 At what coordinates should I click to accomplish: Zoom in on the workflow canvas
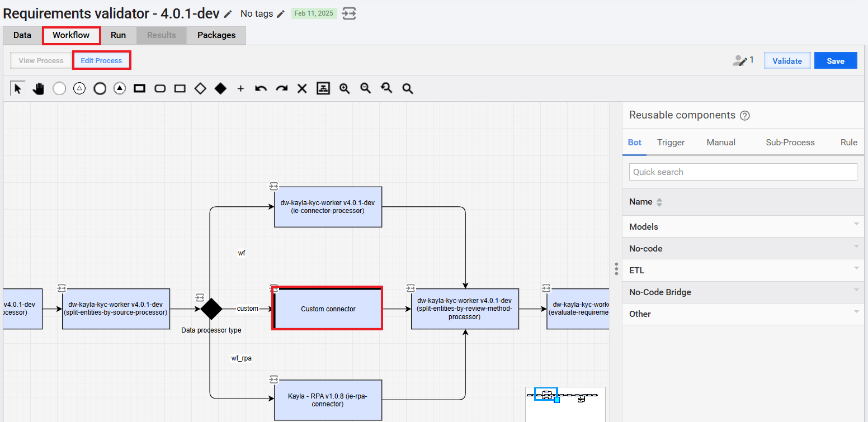coord(345,88)
